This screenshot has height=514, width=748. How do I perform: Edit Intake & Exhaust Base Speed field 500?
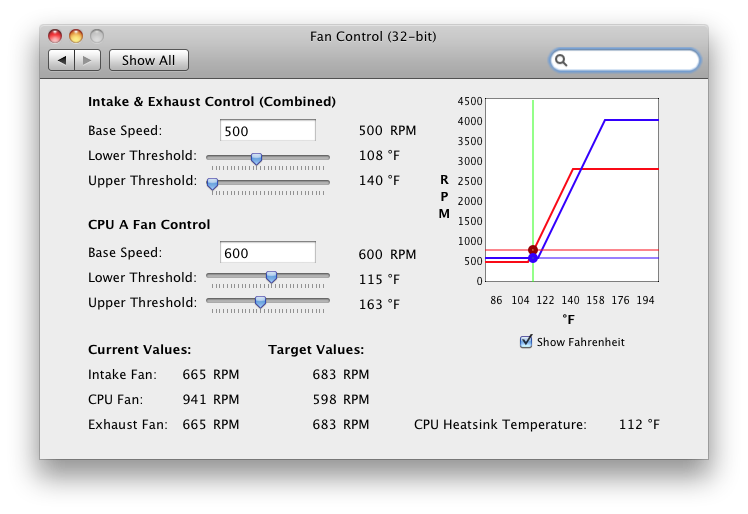click(268, 130)
